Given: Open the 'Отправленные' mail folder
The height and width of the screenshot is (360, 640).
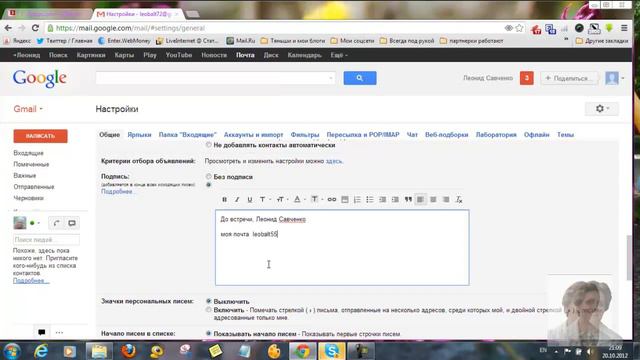Looking at the screenshot, I should (x=33, y=187).
